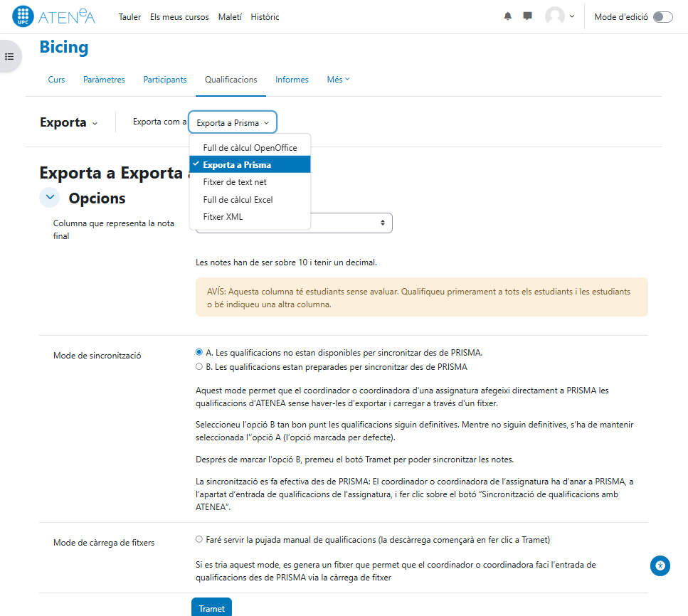688x616 pixels.
Task: Select option B ready to sync with PRISMA
Action: (x=199, y=367)
